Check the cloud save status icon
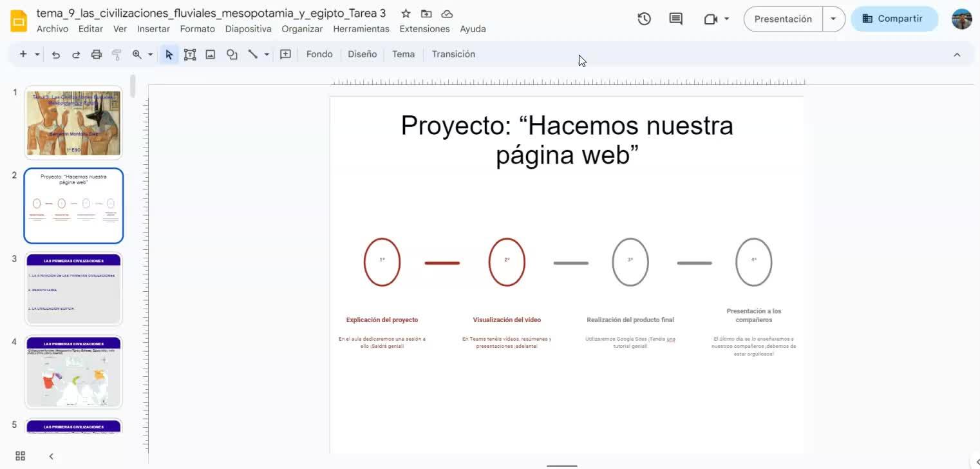The height and width of the screenshot is (469, 980). pos(447,14)
